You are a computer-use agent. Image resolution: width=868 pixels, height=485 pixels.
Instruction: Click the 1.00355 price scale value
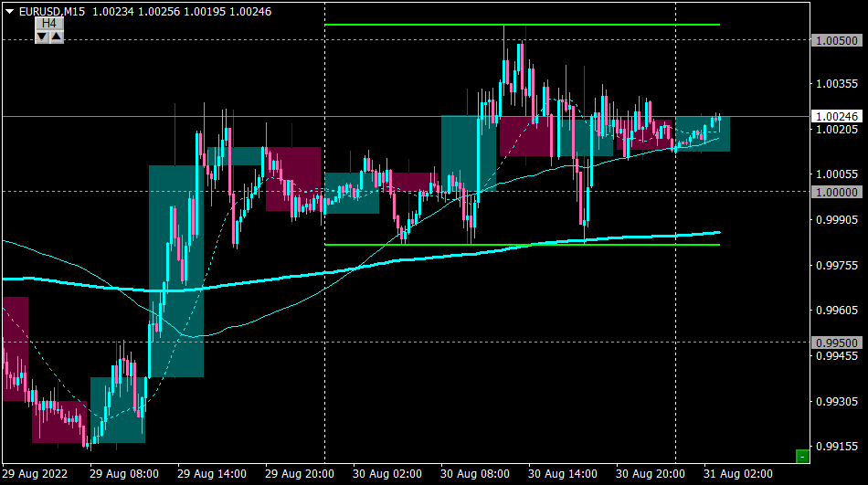(837, 84)
